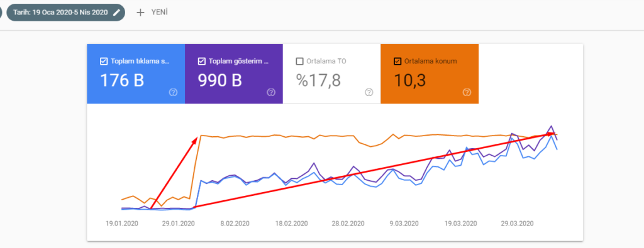Select the purple 990 B impressions card
Viewport: 644px width, 248px height.
click(x=234, y=74)
